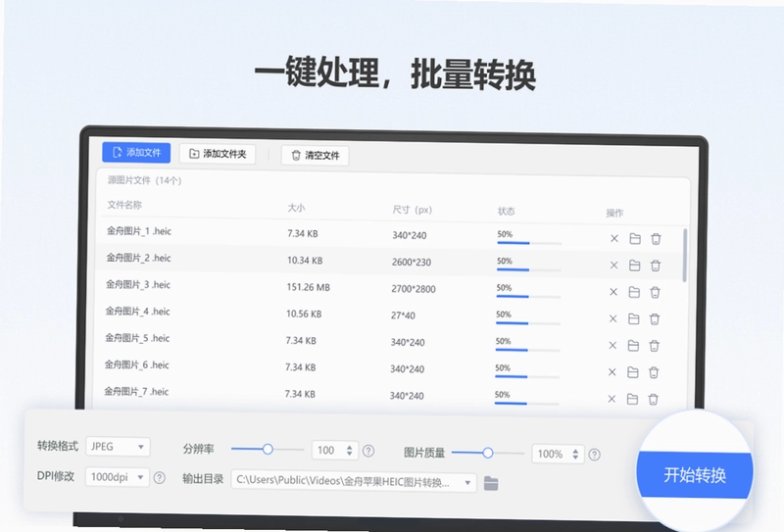Delete the 金舟图片_3 .heic row
Viewport: 784px width, 532px height.
[655, 293]
